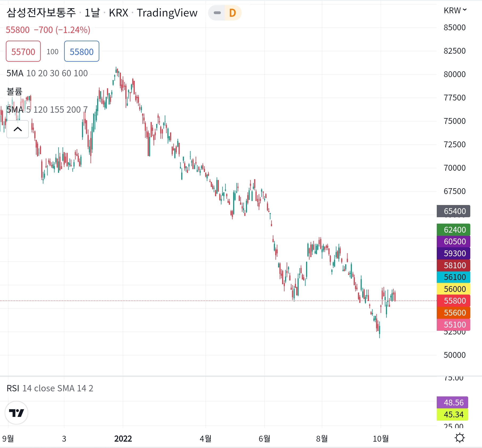This screenshot has height=448, width=482.
Task: Select the 5MA 10 20 30 60 100 indicator legend
Action: click(47, 73)
